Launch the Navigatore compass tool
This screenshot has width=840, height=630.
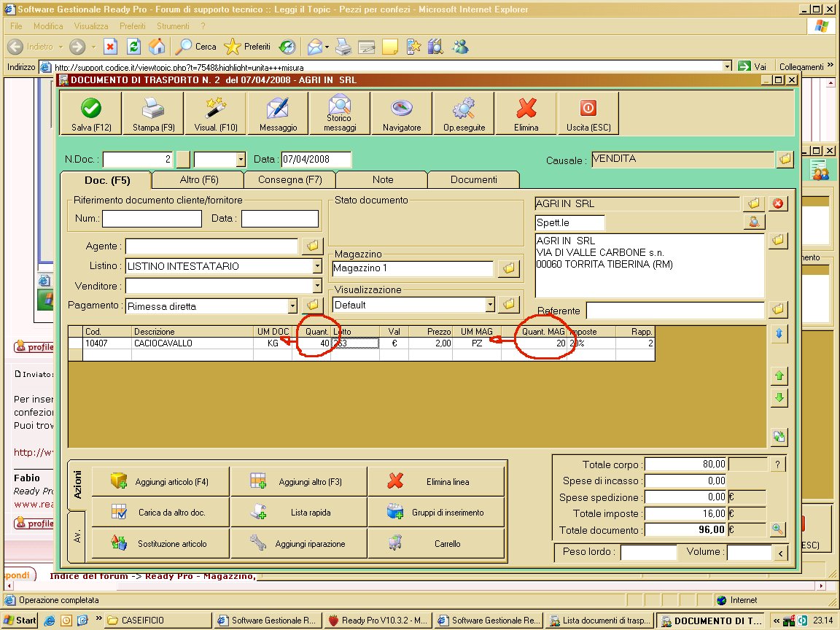point(402,114)
